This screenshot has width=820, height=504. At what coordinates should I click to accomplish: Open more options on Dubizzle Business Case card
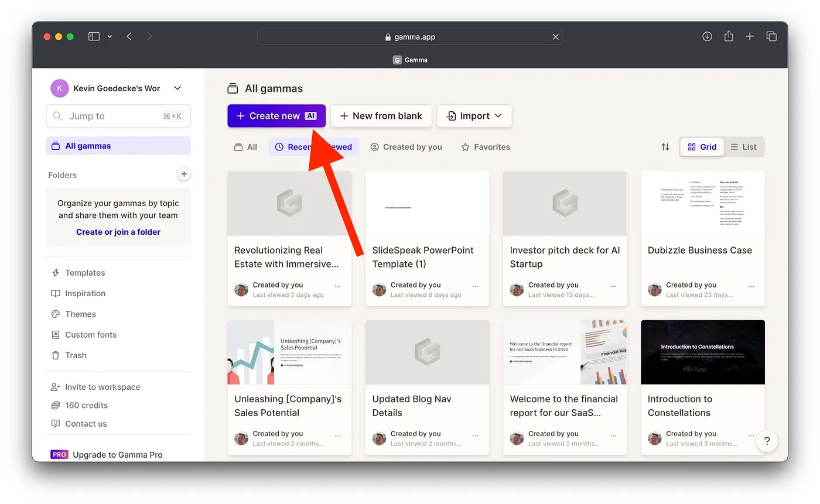751,287
